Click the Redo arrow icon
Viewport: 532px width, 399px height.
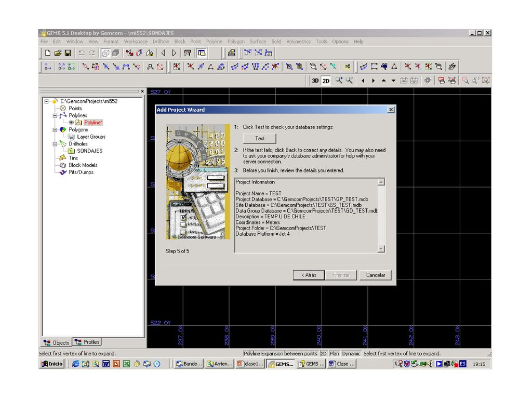pyautogui.click(x=92, y=53)
